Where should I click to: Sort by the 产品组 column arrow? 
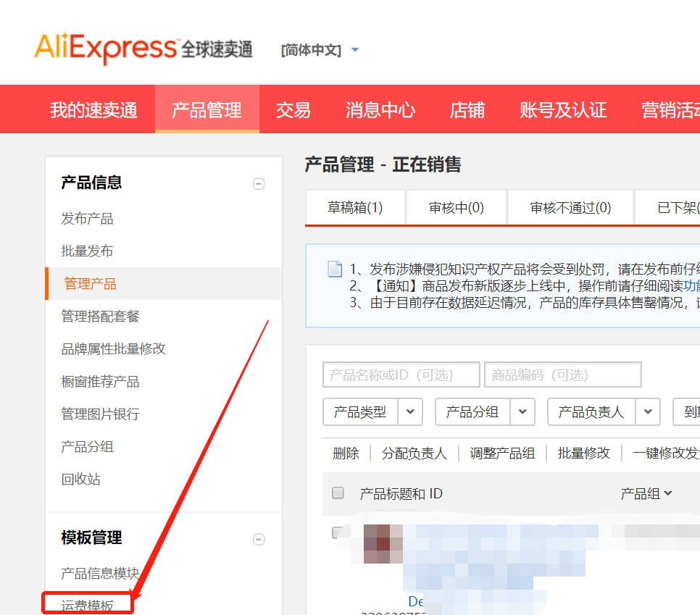[668, 493]
